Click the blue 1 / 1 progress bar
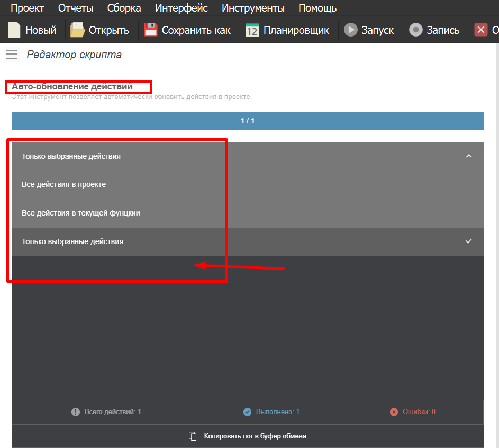This screenshot has height=448, width=499. 248,121
